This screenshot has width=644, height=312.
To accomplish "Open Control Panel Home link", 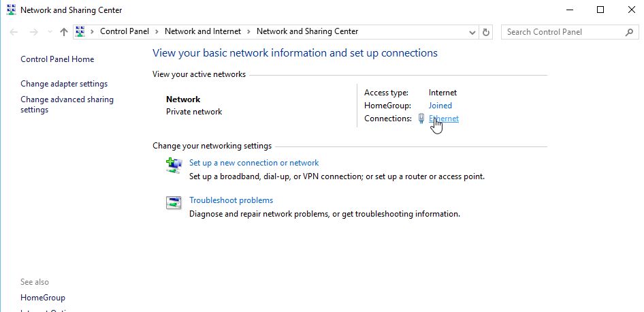I will [57, 59].
